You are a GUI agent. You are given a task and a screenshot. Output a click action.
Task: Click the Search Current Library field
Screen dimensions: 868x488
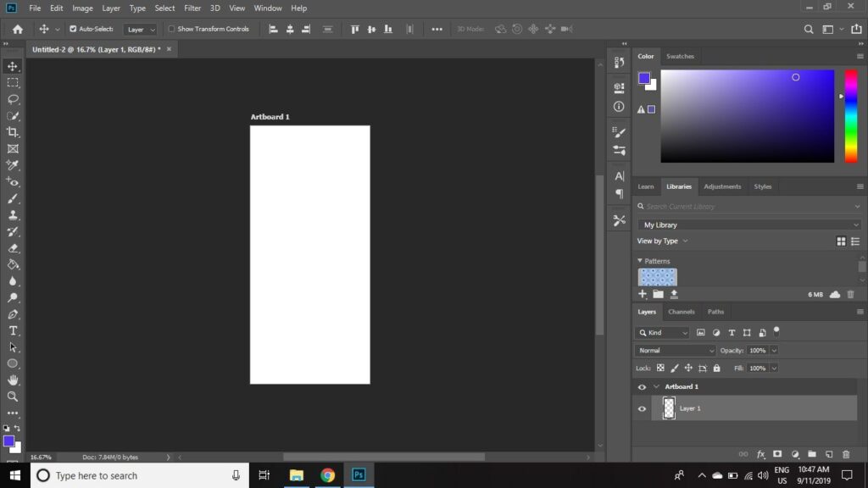click(749, 207)
